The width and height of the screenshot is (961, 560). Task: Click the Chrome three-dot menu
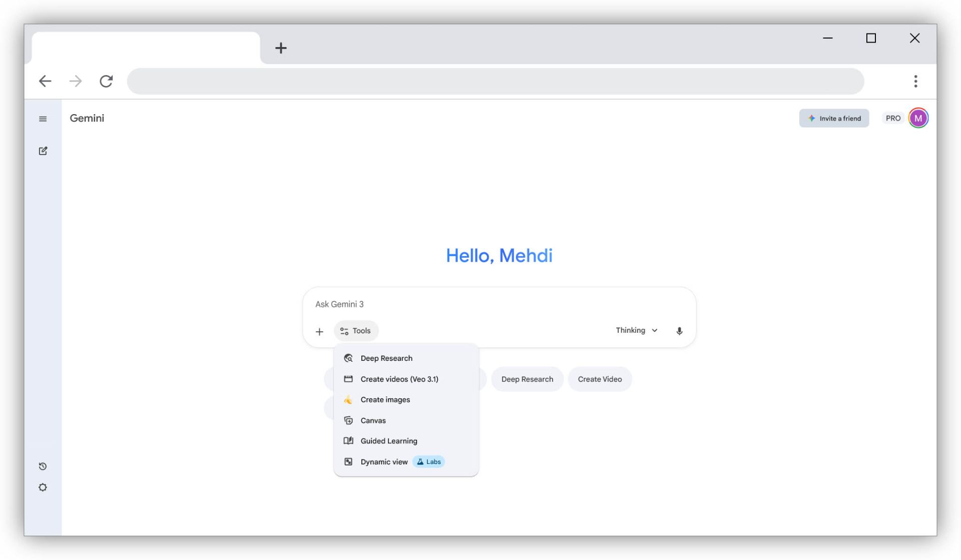[916, 81]
